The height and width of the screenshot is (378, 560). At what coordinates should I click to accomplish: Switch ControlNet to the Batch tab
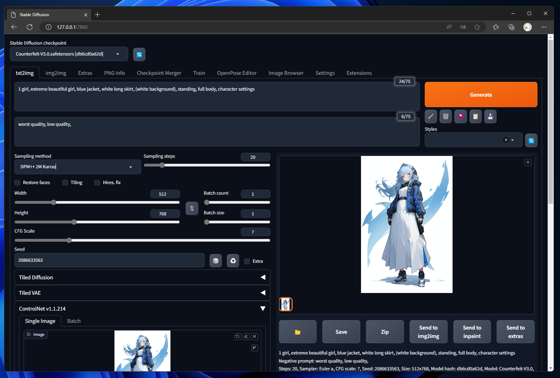[74, 321]
